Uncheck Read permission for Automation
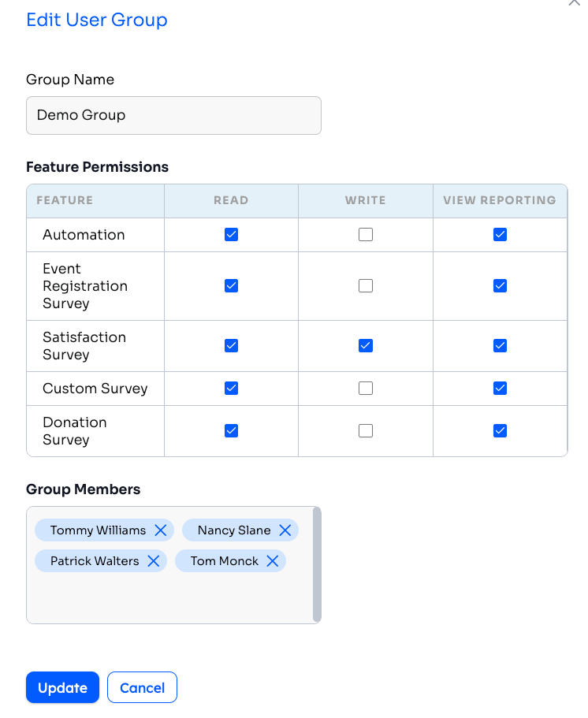Viewport: 588px width, 718px height. [x=231, y=235]
